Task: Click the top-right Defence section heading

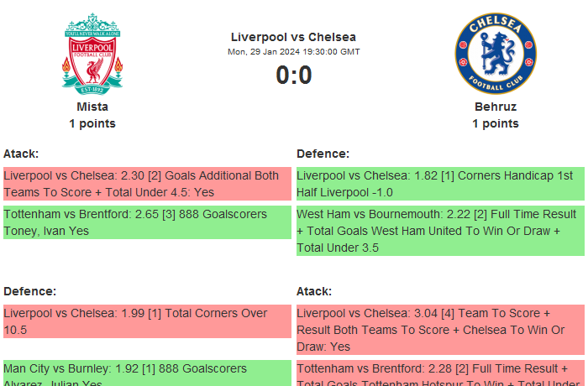Action: coord(323,154)
